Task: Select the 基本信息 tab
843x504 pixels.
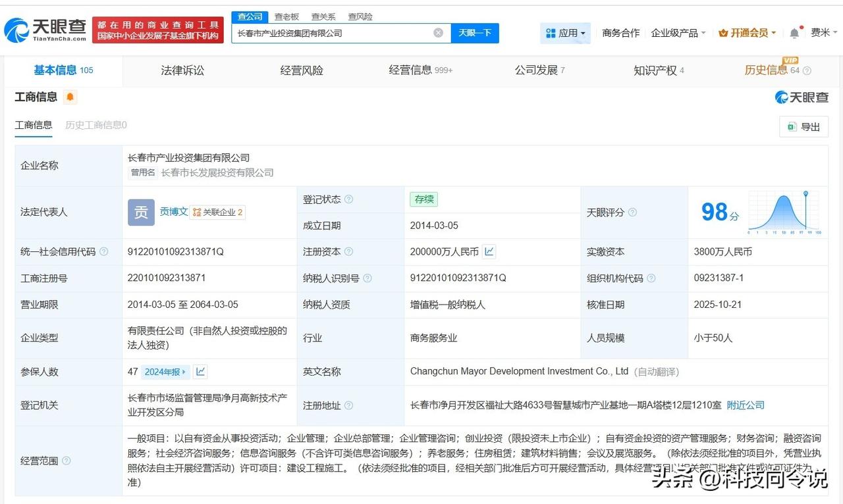Action: pyautogui.click(x=63, y=70)
